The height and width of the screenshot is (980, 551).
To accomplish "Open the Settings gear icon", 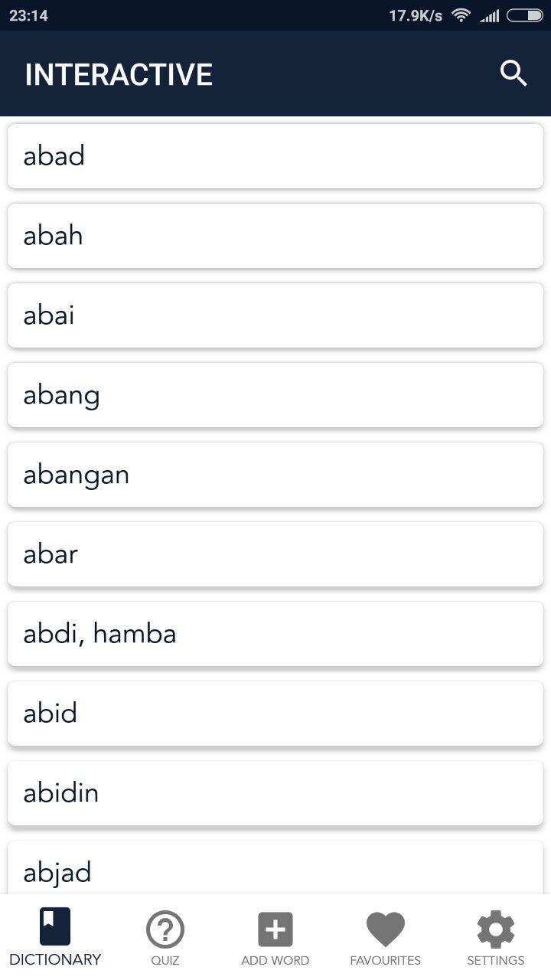I will pyautogui.click(x=496, y=929).
